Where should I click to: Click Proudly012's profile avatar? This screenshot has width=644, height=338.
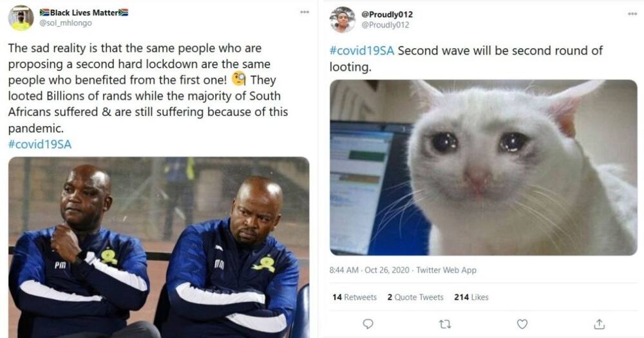343,20
